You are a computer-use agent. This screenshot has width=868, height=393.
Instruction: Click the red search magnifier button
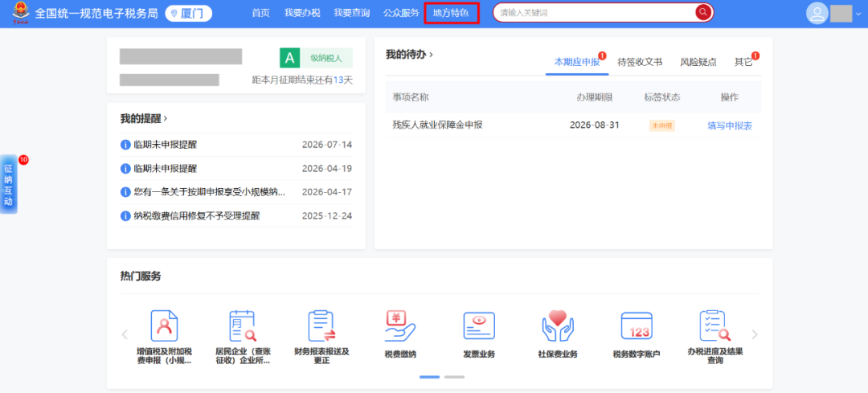(x=703, y=12)
